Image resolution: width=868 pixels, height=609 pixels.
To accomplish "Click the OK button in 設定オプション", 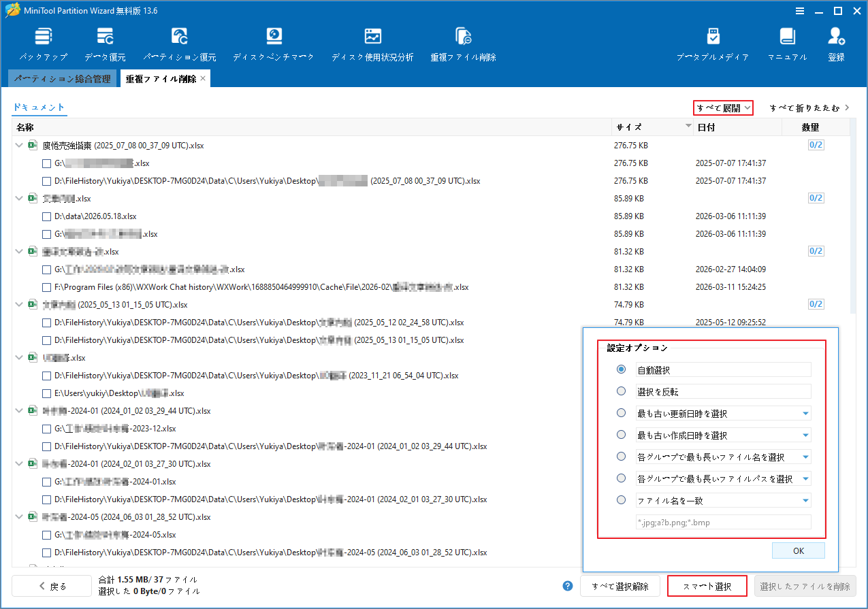I will [x=799, y=550].
